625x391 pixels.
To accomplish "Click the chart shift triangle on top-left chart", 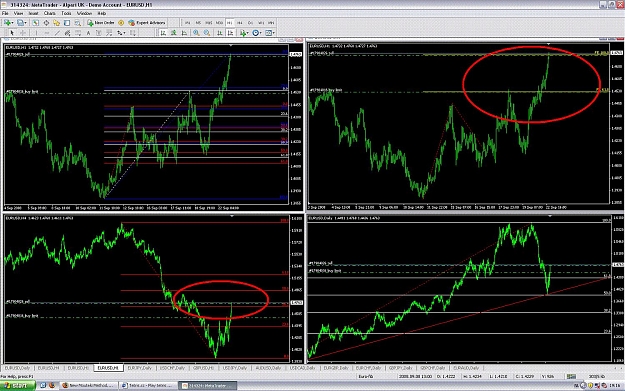I will click(231, 45).
